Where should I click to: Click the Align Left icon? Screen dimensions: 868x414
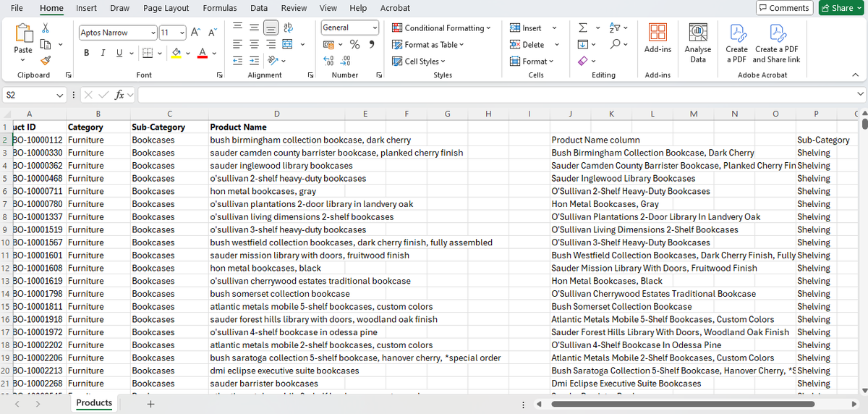(239, 44)
